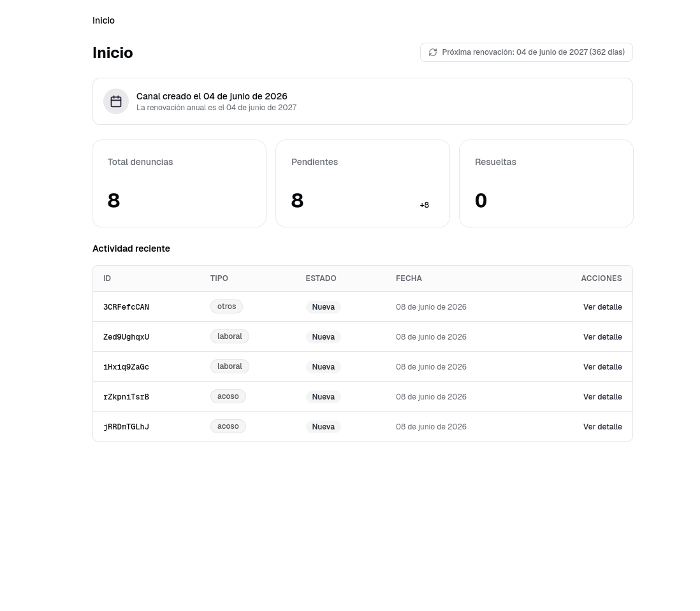This screenshot has height=611, width=700.
Task: Click the 'laboral' tag on Zed9UghqxU row
Action: (230, 336)
